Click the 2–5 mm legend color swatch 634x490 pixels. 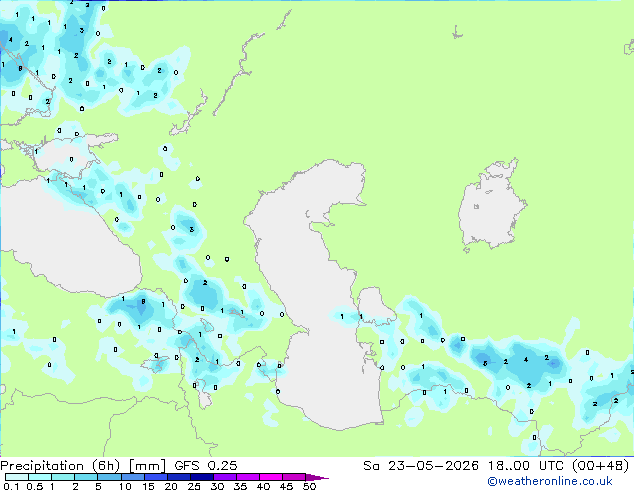click(86, 477)
